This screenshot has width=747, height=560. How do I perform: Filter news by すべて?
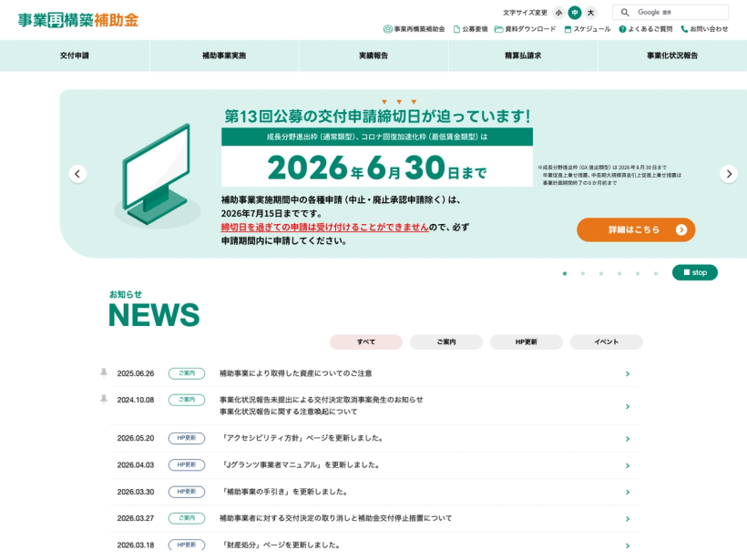pyautogui.click(x=366, y=341)
